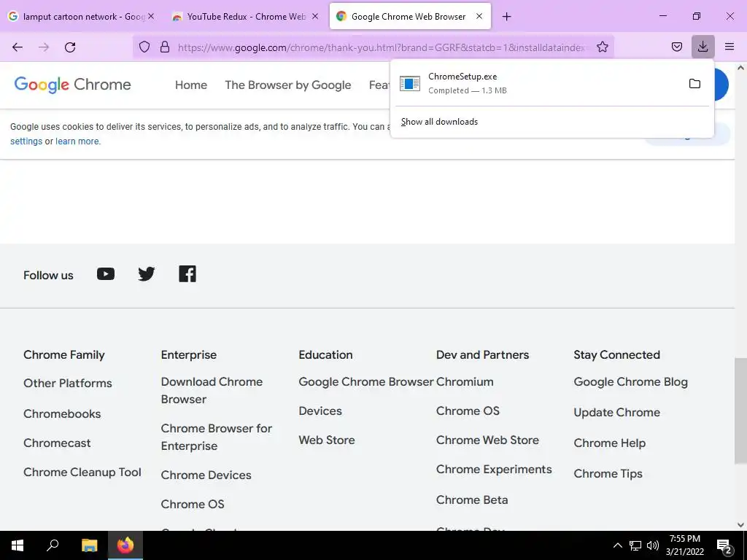Open the Devices link under Education

pyautogui.click(x=320, y=411)
